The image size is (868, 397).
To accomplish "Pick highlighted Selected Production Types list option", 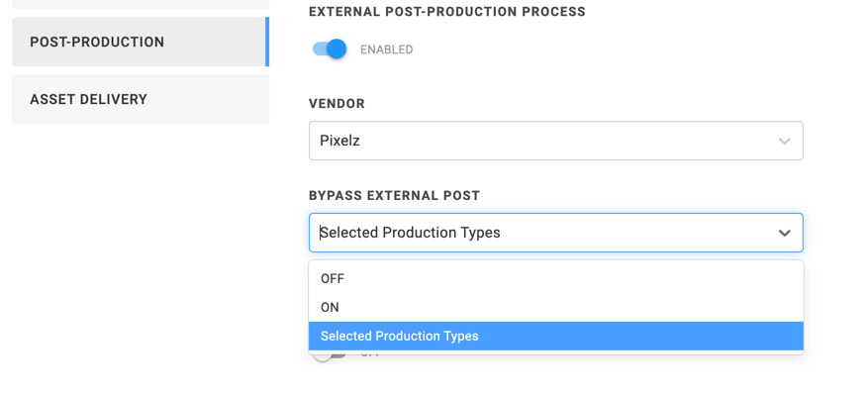I will click(x=400, y=337).
